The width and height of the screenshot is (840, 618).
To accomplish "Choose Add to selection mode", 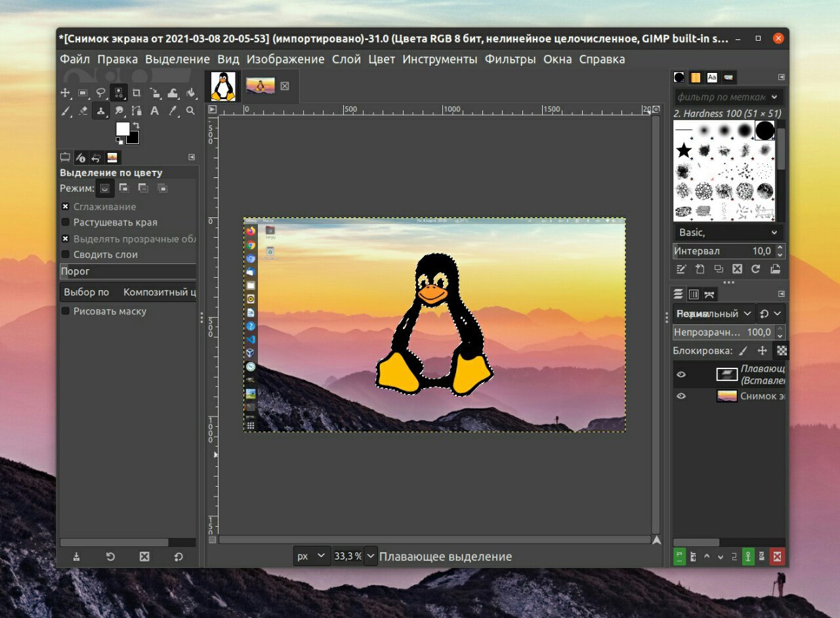I will pos(124,188).
